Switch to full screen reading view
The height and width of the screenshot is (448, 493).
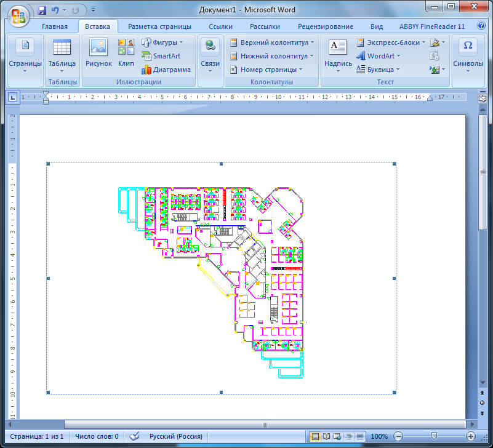click(326, 436)
